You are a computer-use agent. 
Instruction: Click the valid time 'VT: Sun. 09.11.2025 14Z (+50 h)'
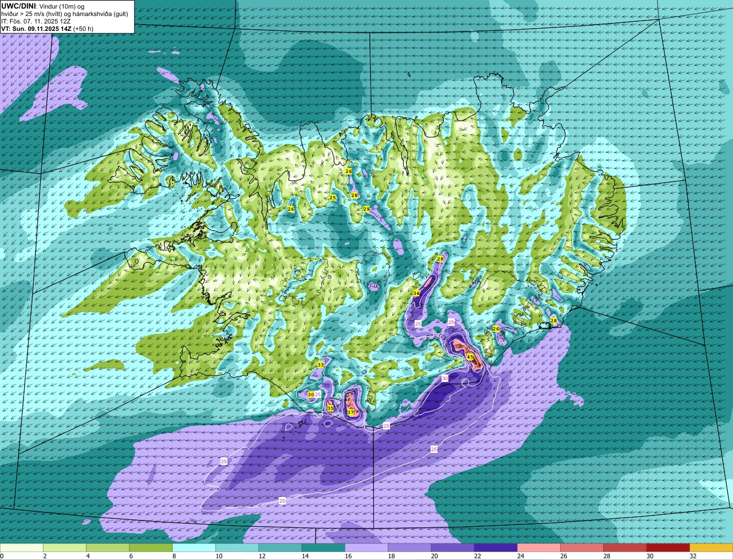coord(48,28)
